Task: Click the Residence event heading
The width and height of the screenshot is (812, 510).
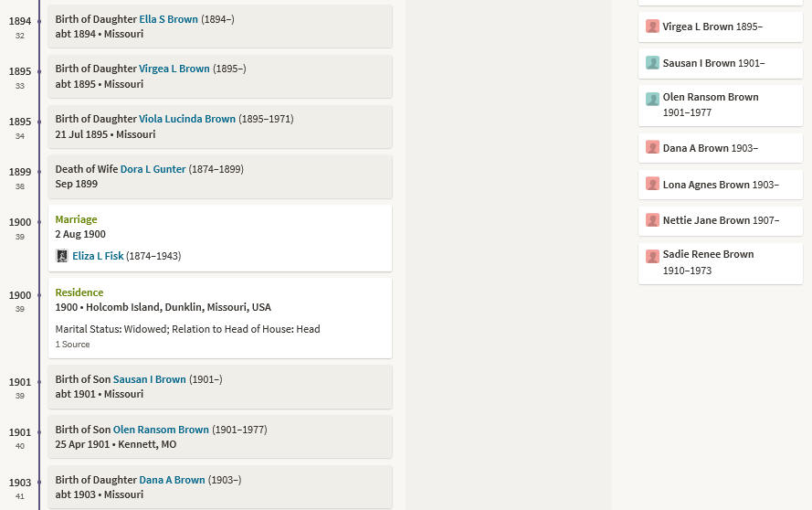Action: click(x=79, y=292)
